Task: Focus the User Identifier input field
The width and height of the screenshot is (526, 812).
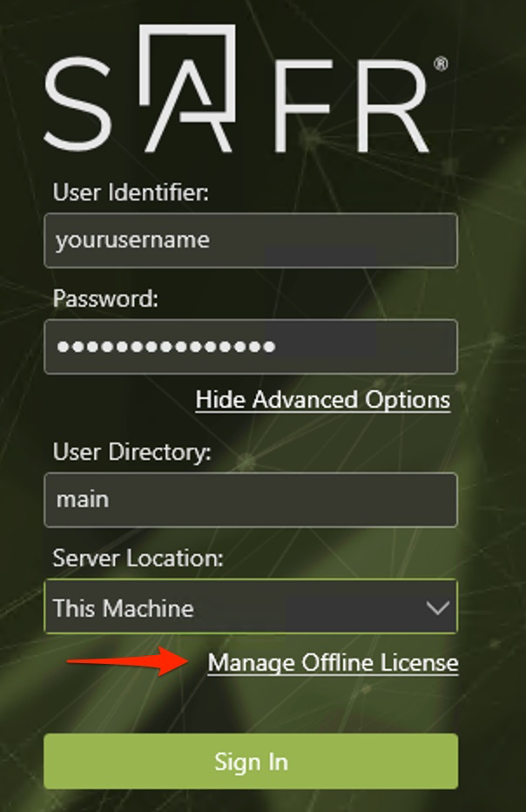Action: tap(250, 240)
